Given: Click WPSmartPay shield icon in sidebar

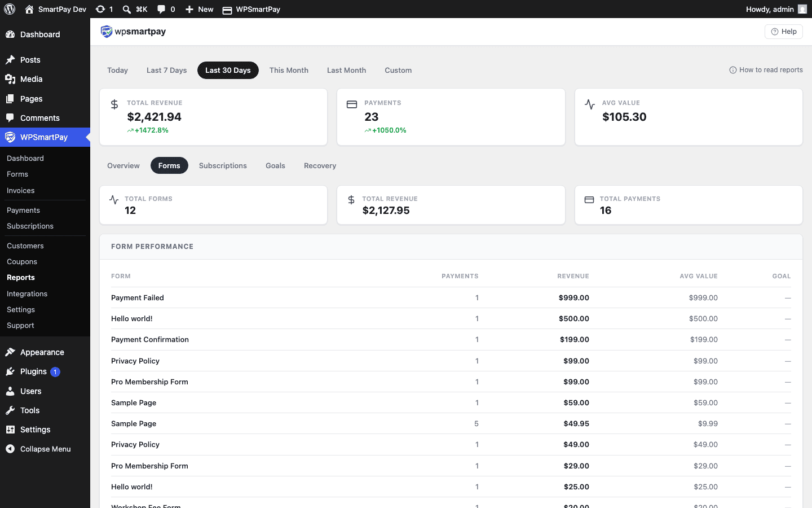Looking at the screenshot, I should coord(10,137).
